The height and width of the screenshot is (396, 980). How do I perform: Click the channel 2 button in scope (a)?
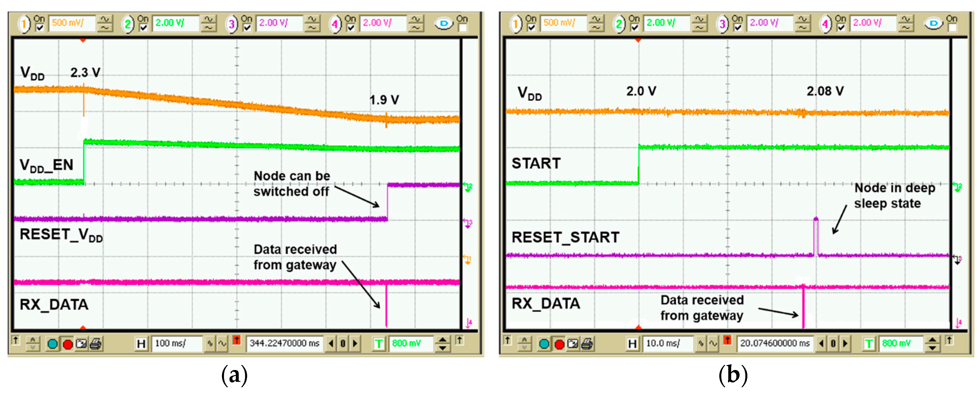pyautogui.click(x=128, y=24)
